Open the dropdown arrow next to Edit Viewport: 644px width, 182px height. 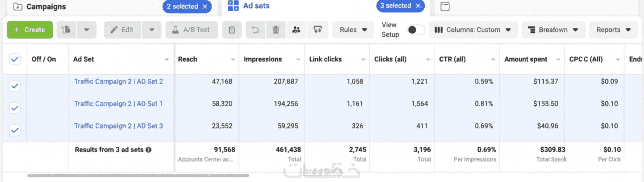tap(152, 30)
